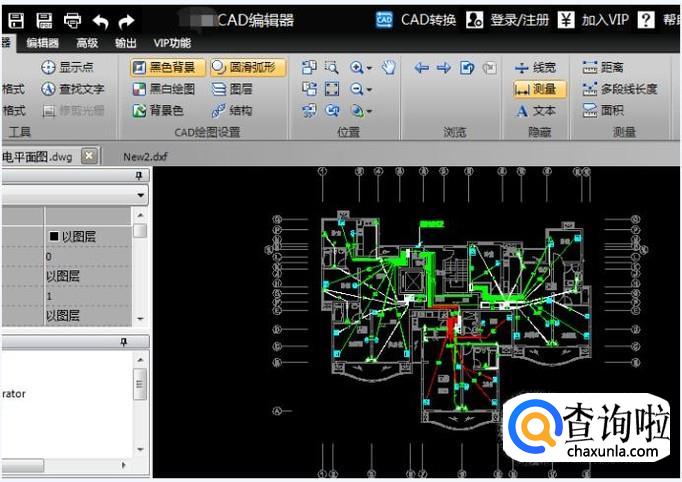
Task: Click property value 0 cell
Action: [88, 257]
